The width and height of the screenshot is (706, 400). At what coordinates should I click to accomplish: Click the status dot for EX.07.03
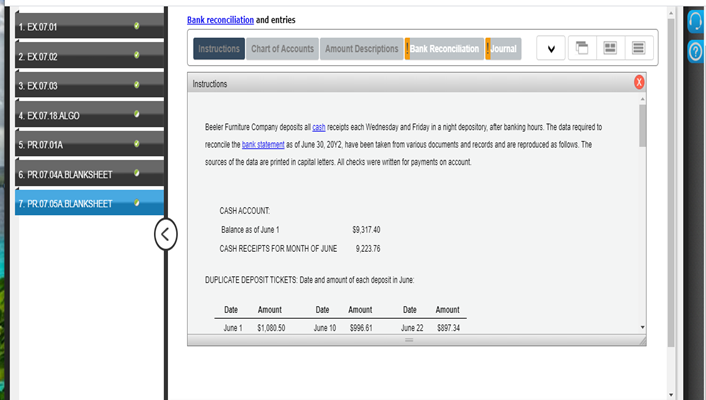click(x=136, y=85)
